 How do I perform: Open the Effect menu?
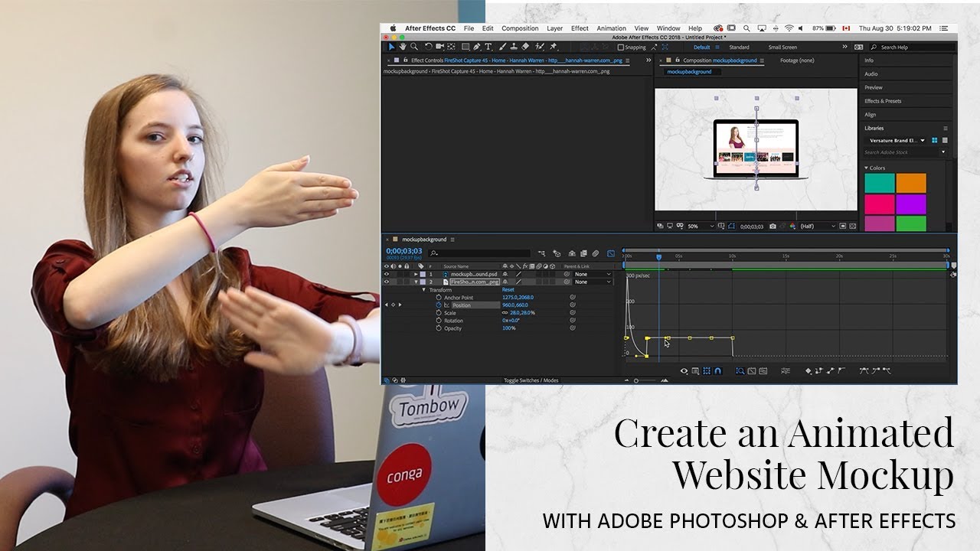point(580,28)
